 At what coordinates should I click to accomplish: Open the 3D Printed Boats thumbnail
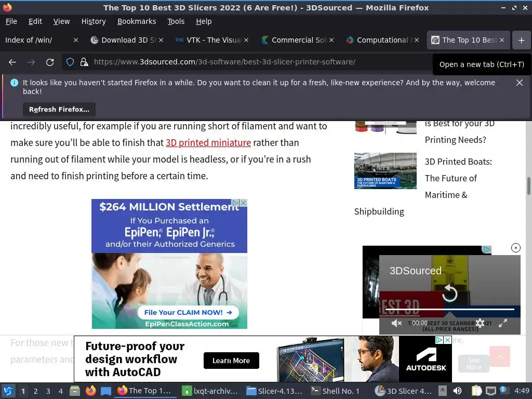coord(385,170)
